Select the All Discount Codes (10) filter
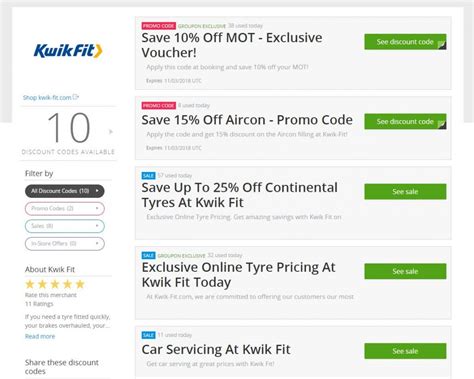The width and height of the screenshot is (474, 379). coord(65,191)
